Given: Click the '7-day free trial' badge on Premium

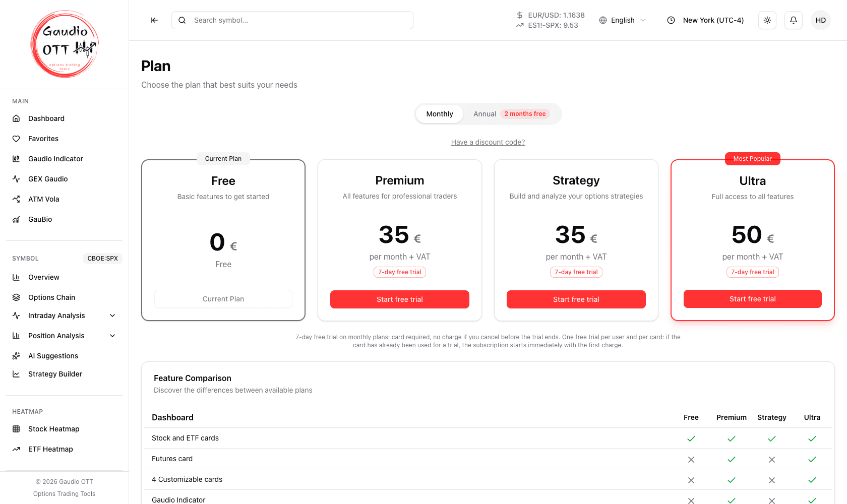Looking at the screenshot, I should point(400,272).
